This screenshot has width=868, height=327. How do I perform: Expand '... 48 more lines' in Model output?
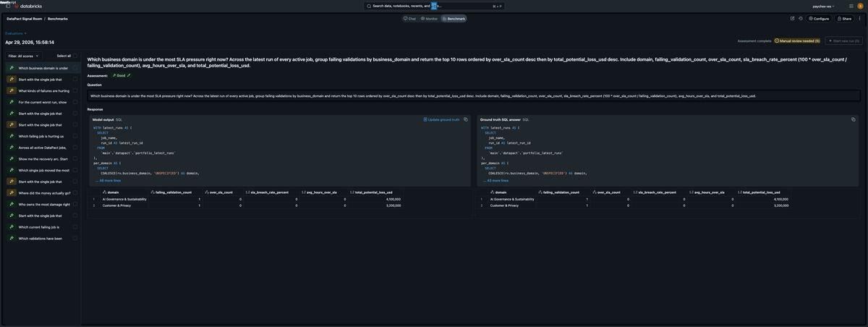pos(109,180)
